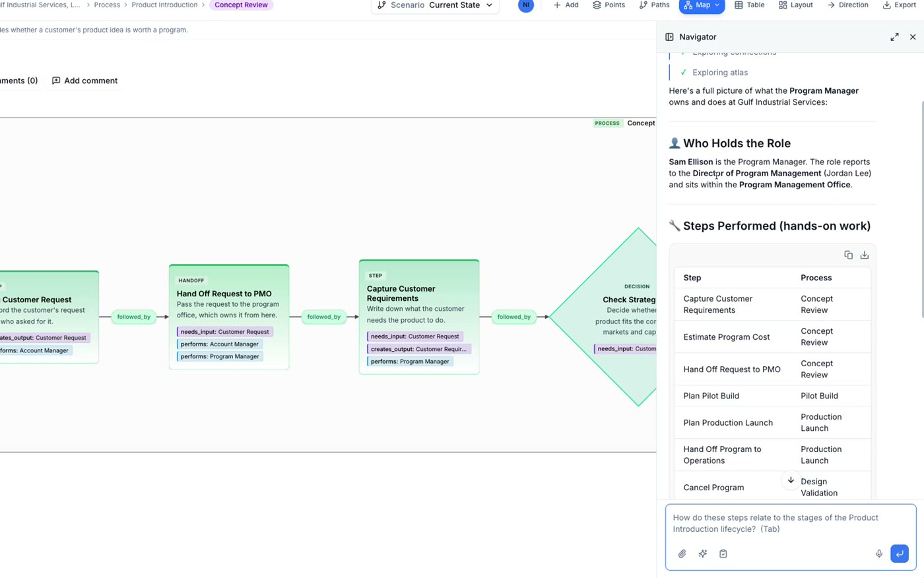Click 'performs: Account Manager' tag in Hand Off card
924x578 pixels.
point(220,344)
